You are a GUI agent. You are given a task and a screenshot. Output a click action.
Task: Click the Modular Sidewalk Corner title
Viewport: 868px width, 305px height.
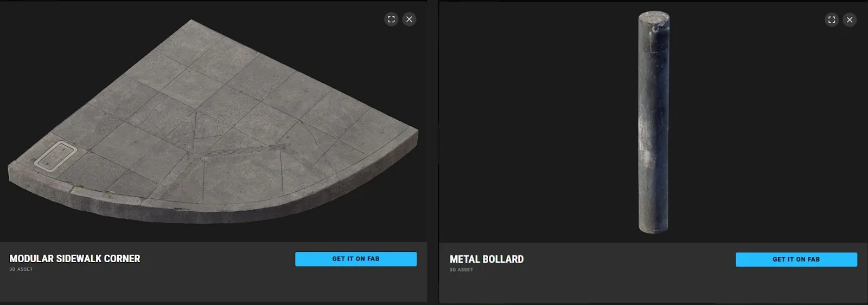[x=75, y=258]
